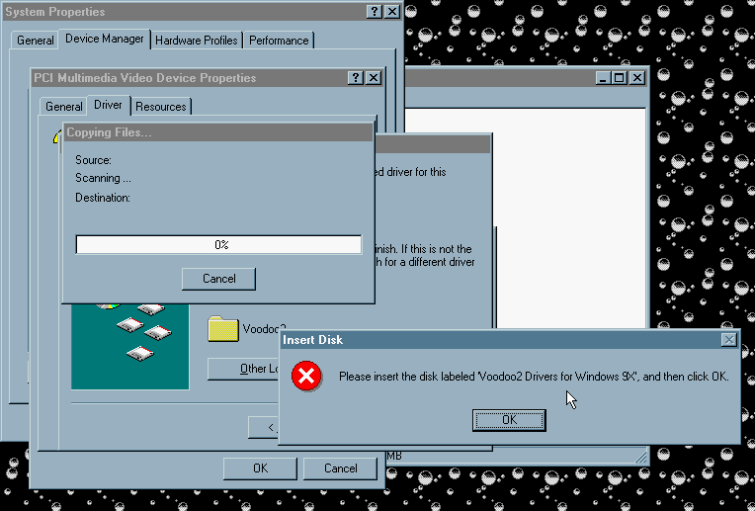The height and width of the screenshot is (511, 755).
Task: Click OK in the Insert Disk dialog
Action: point(509,420)
